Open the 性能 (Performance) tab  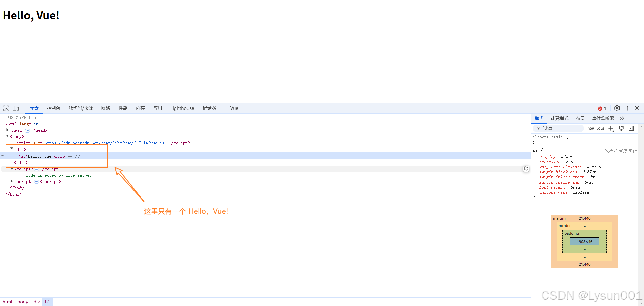coord(123,108)
